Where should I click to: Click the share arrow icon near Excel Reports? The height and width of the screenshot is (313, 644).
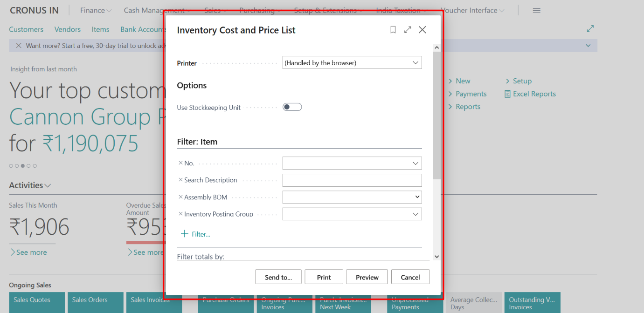tap(590, 28)
